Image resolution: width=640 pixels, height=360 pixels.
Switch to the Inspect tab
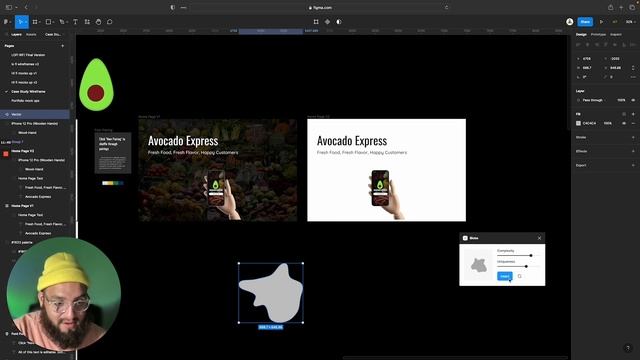[616, 34]
